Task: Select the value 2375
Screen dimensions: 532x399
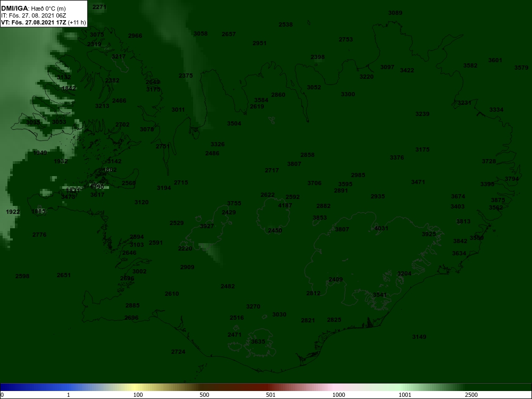Action: 186,76
